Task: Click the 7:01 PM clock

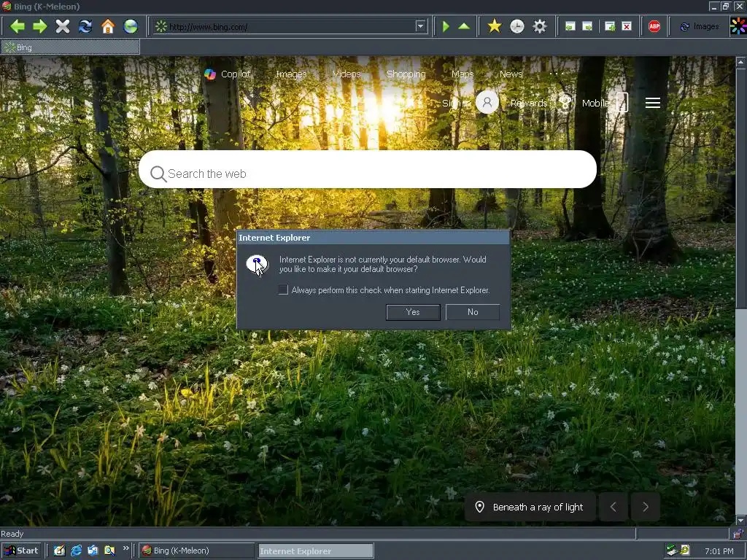Action: click(719, 551)
